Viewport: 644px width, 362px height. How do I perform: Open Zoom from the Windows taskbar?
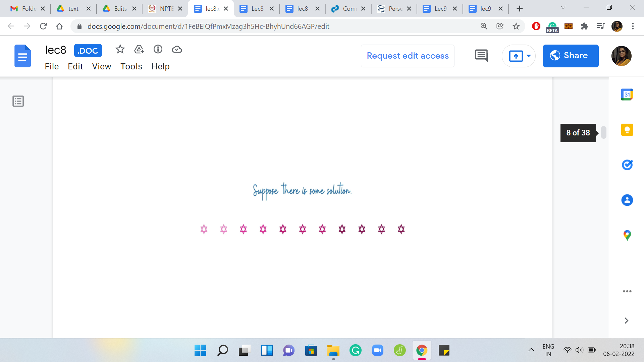click(377, 351)
